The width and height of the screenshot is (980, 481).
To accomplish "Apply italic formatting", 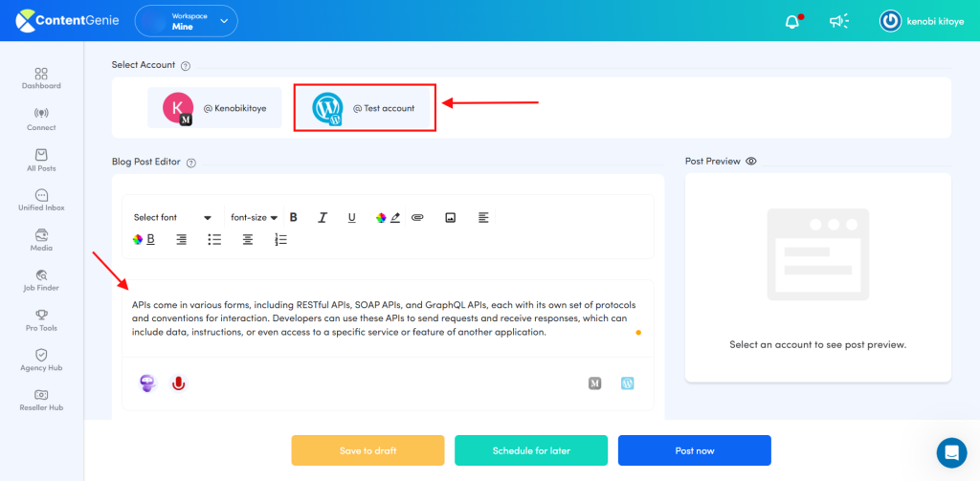I will click(x=323, y=217).
